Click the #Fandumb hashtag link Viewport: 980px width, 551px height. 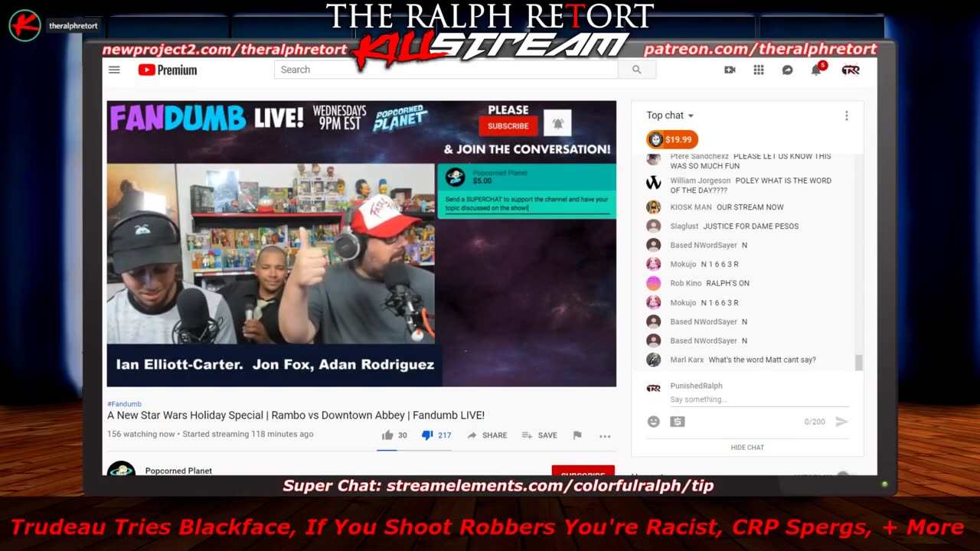coord(124,403)
